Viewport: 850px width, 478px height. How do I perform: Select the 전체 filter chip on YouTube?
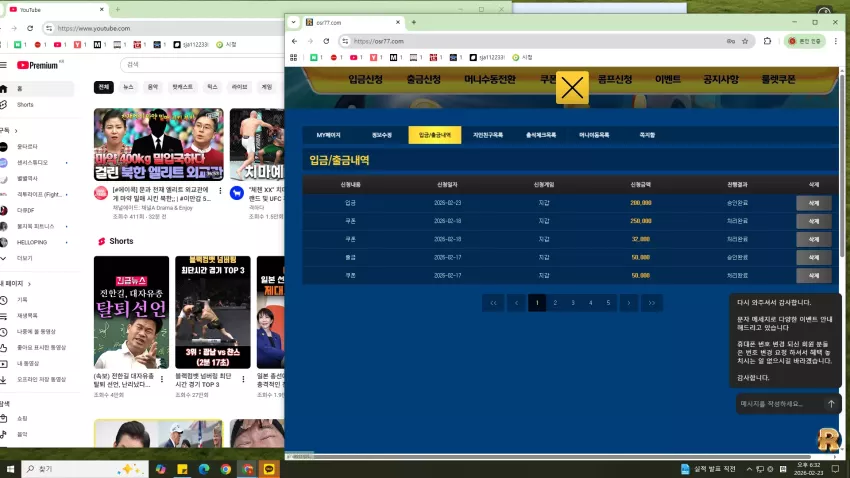104,87
